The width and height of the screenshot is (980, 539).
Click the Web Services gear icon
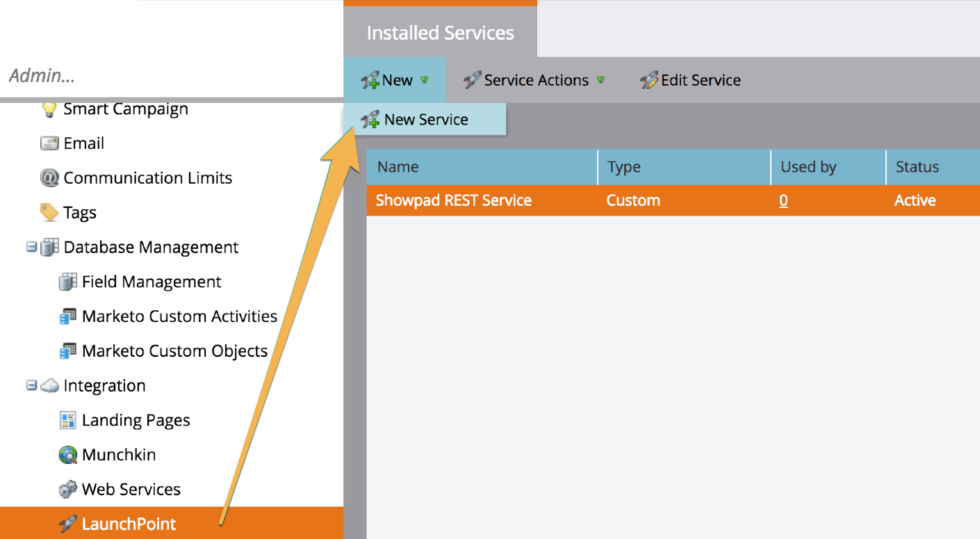(67, 489)
